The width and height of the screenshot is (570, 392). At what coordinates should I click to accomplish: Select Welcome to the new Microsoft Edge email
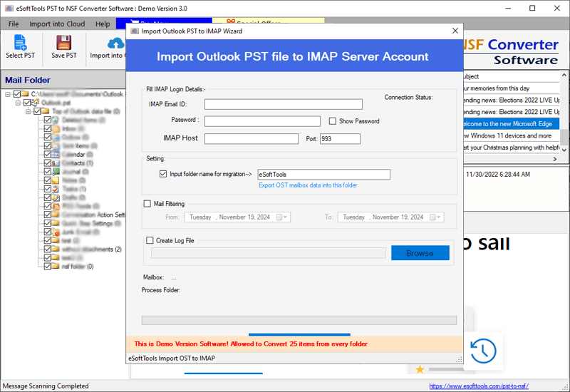pyautogui.click(x=511, y=123)
